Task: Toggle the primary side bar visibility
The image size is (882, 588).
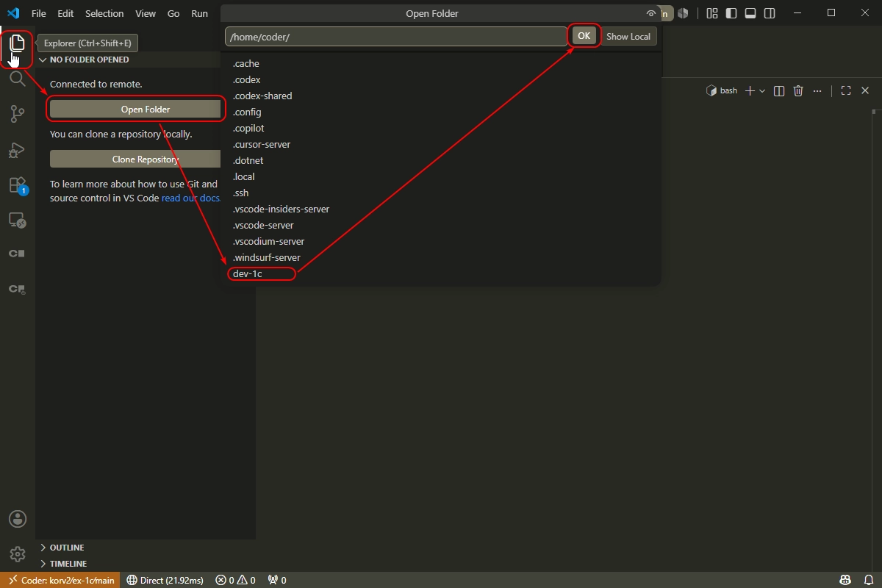Action: click(731, 13)
